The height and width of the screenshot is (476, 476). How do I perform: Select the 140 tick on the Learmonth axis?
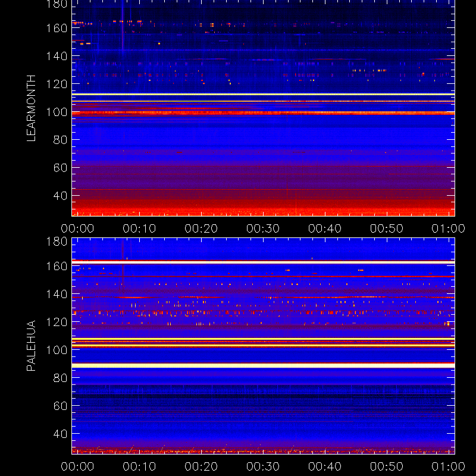[57, 56]
